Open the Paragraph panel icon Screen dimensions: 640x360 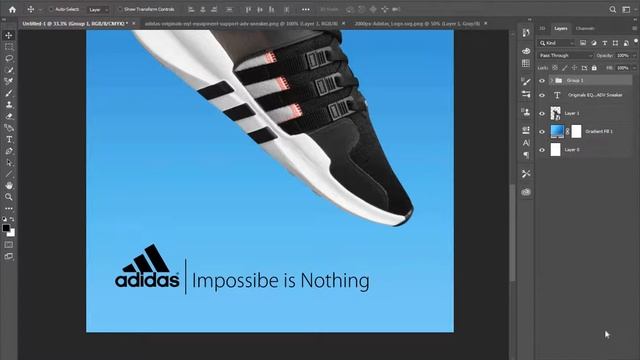526,155
